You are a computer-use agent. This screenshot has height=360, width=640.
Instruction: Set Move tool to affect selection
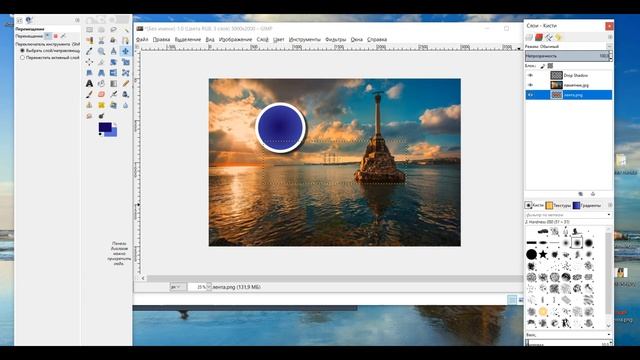[x=56, y=36]
